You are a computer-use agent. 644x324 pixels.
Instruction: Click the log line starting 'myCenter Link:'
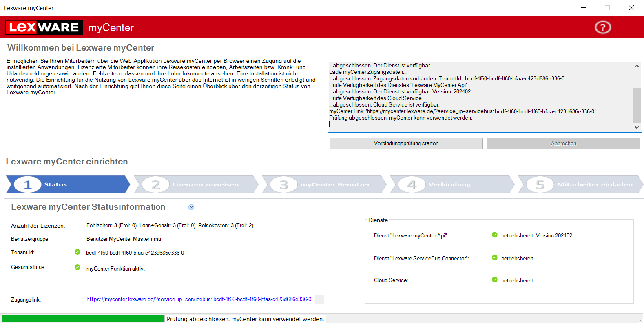[462, 111]
